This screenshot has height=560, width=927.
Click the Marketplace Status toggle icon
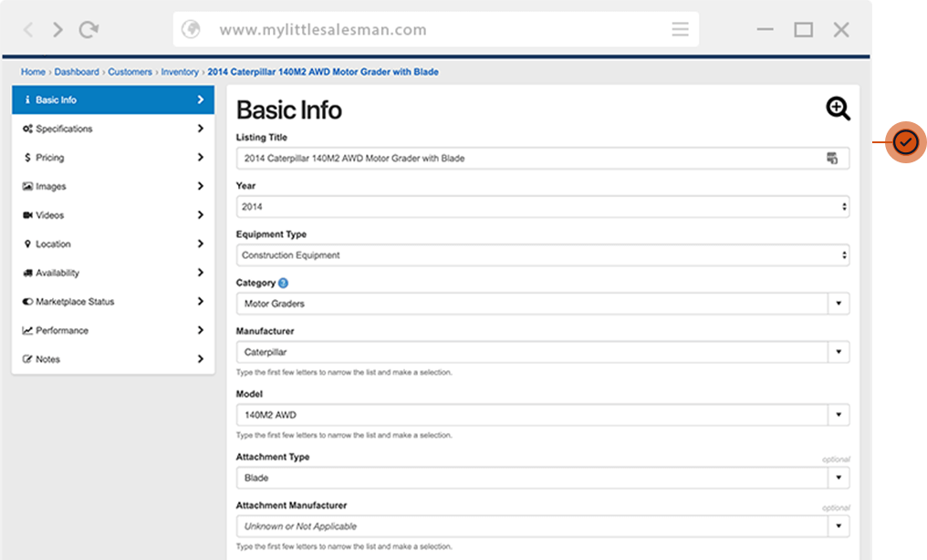[27, 301]
